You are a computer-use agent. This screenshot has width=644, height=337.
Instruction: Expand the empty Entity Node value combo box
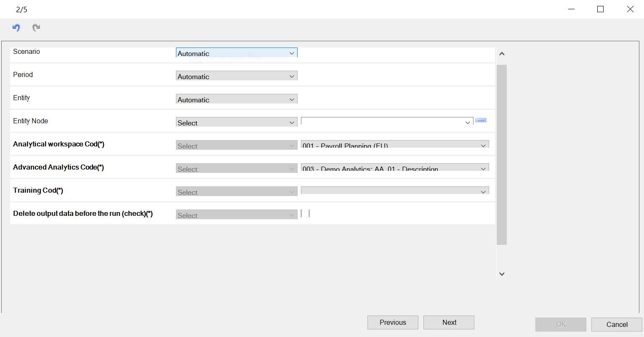[x=387, y=122]
